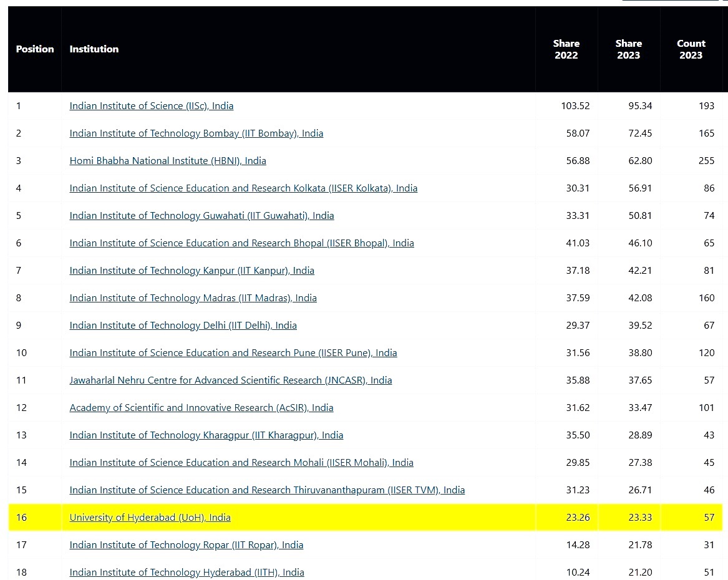The height and width of the screenshot is (580, 728).
Task: Select the Share 2022 value 37.18
Action: tap(578, 270)
